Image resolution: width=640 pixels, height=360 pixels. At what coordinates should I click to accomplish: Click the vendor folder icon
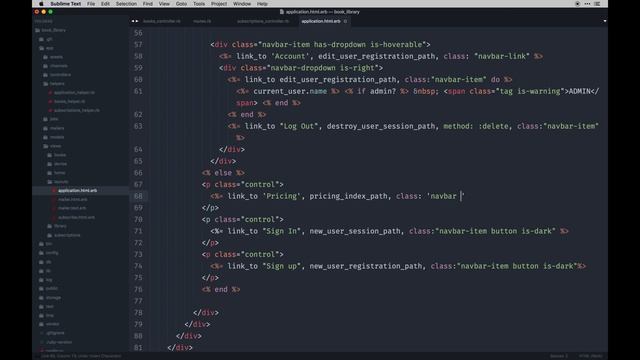(41, 324)
